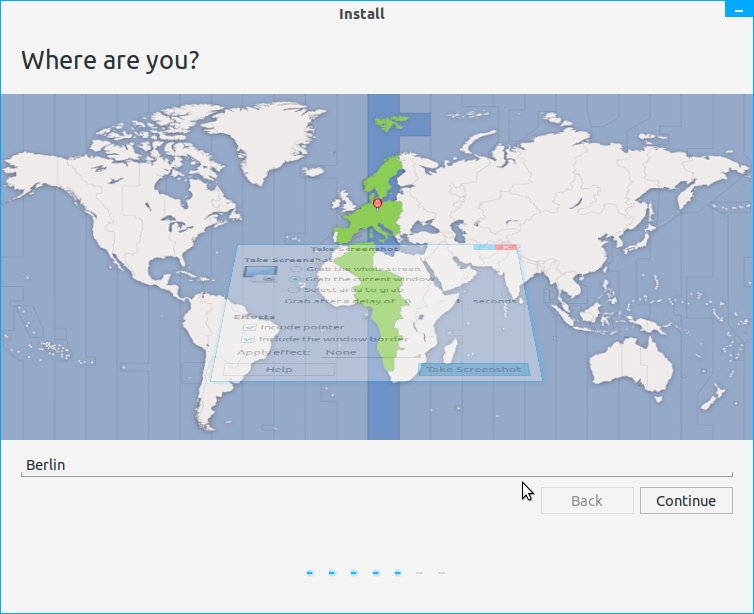Select 'Grab the whole screen' radio option
The image size is (754, 614).
click(x=296, y=269)
